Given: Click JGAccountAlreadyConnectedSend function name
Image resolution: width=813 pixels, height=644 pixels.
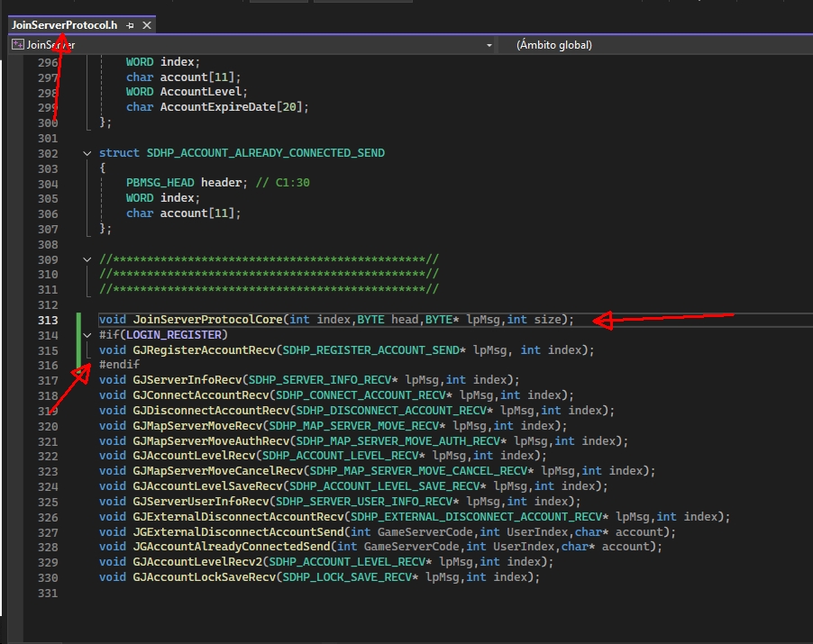Looking at the screenshot, I should click(232, 547).
